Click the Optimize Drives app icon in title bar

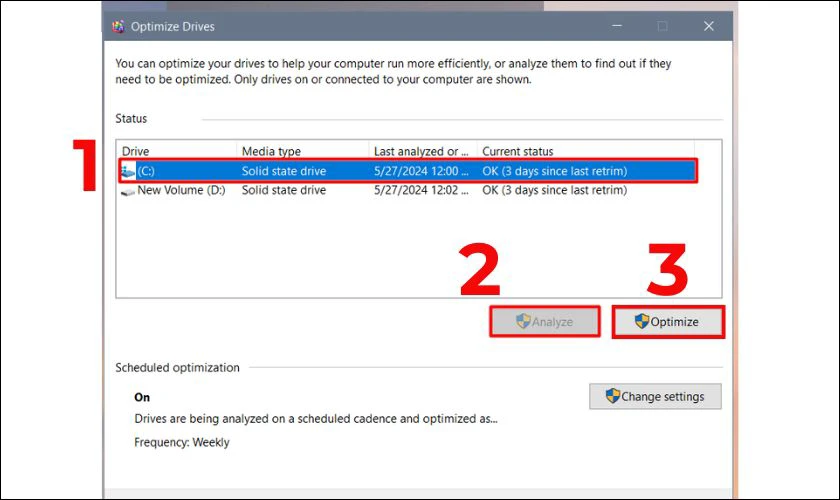[x=118, y=26]
